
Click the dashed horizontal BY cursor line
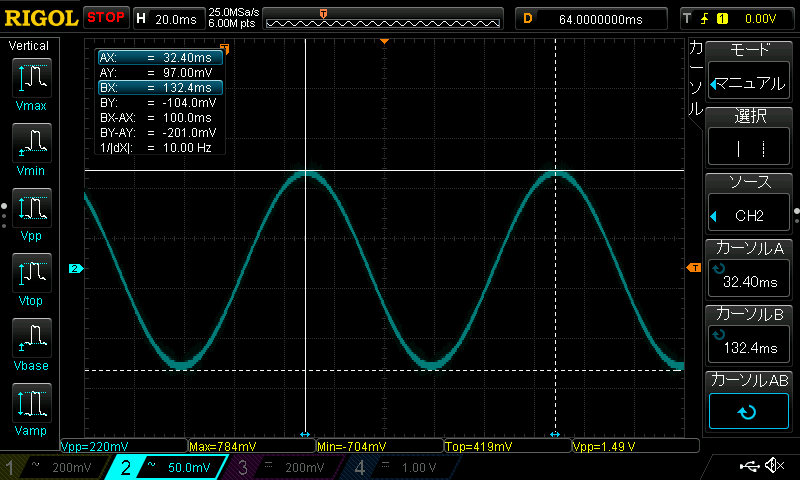pyautogui.click(x=384, y=370)
